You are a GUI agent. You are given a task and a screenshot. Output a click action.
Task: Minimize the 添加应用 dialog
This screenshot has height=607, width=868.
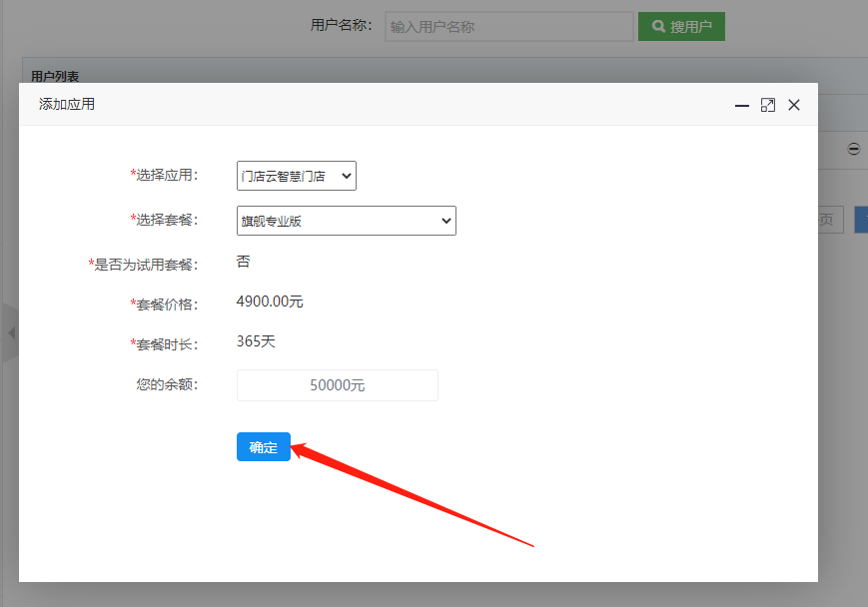[x=742, y=105]
